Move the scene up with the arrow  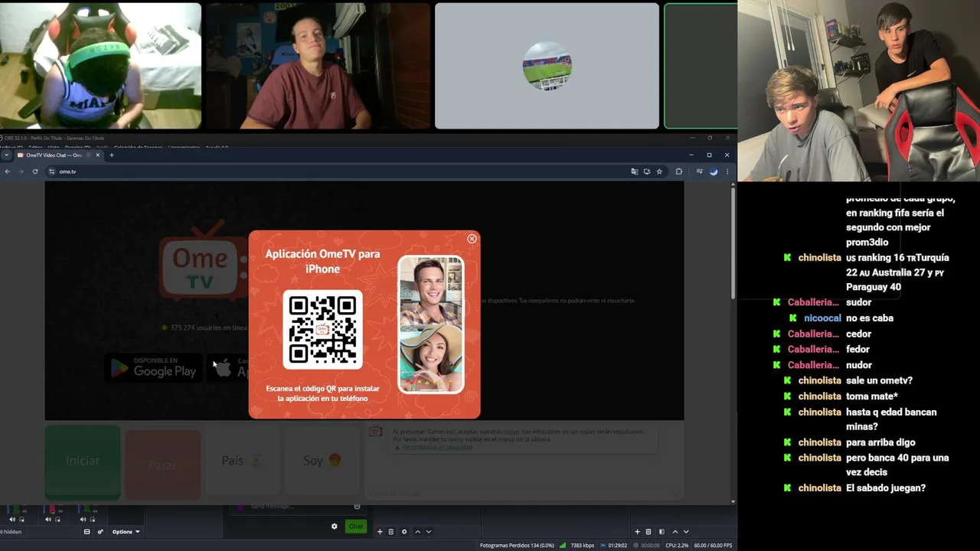click(x=417, y=532)
